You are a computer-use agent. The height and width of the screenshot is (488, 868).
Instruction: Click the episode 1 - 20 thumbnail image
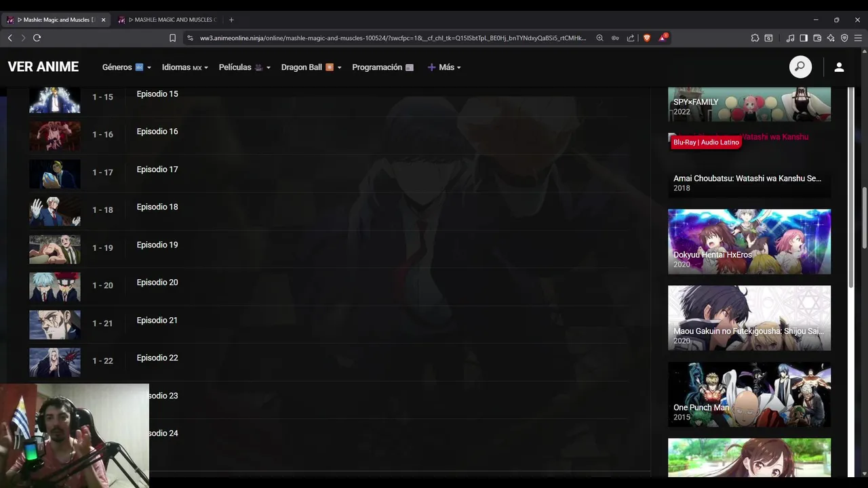(55, 287)
